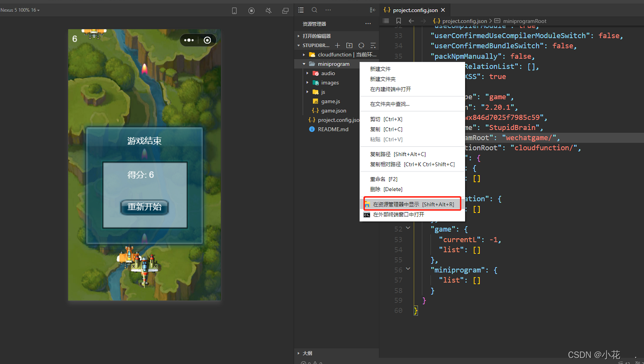Viewport: 644px width, 364px height.
Task: Expand the images folder arrow
Action: pyautogui.click(x=308, y=82)
